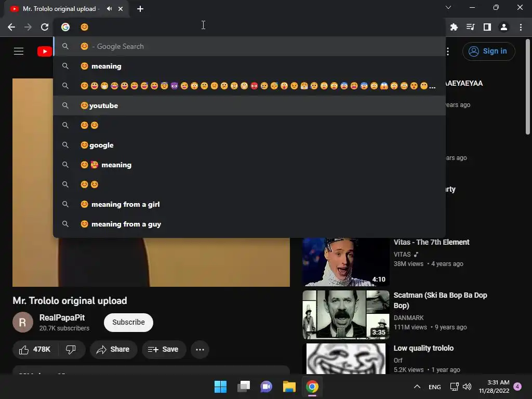Open the Windows Start menu

(220, 387)
